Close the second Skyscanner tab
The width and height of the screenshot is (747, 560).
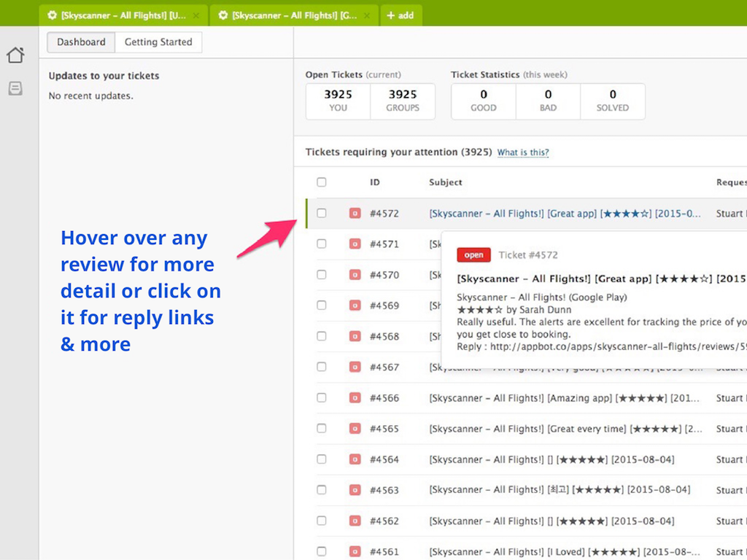point(366,15)
